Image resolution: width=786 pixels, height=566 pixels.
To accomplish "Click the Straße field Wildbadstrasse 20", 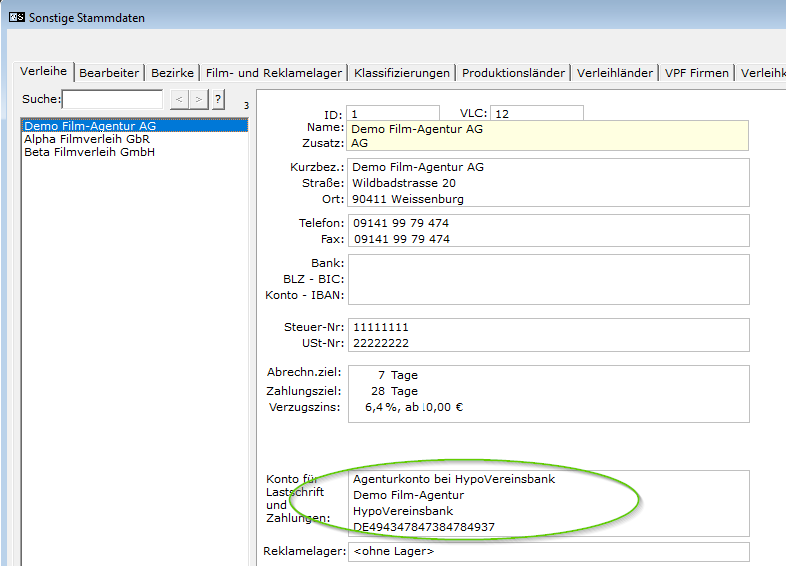I will tap(548, 183).
